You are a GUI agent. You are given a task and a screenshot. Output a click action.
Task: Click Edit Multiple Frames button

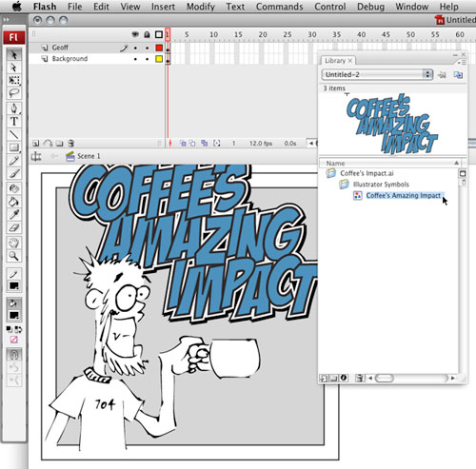pyautogui.click(x=205, y=144)
